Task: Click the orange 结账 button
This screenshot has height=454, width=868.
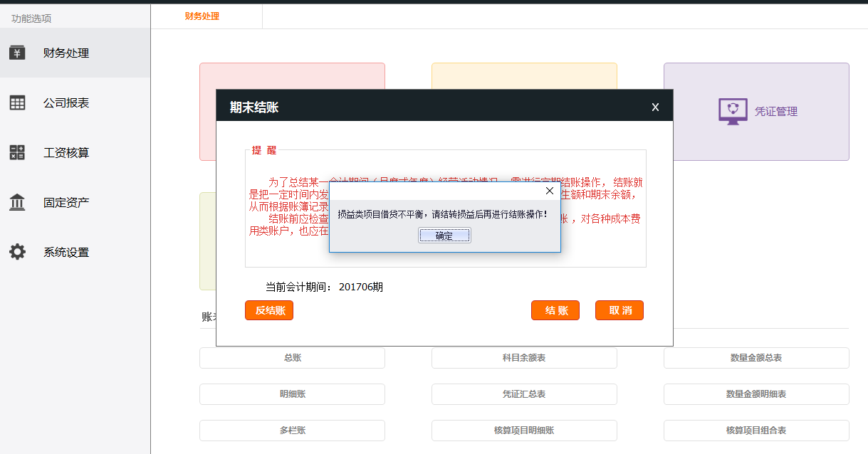Action: click(x=555, y=310)
